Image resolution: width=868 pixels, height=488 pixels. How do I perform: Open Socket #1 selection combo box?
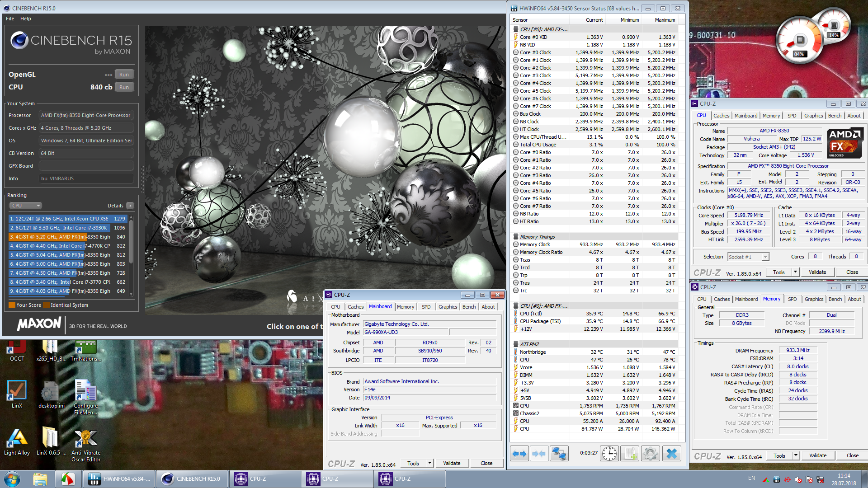(x=748, y=257)
